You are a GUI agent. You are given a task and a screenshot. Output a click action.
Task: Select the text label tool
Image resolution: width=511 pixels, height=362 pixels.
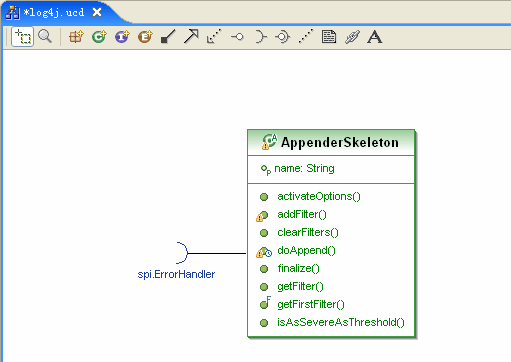tap(374, 37)
